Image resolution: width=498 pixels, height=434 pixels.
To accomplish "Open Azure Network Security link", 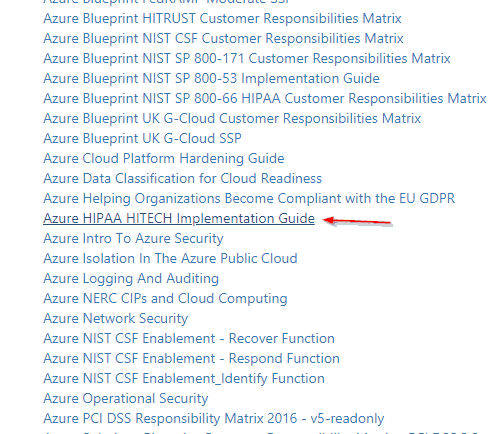I will click(116, 319).
